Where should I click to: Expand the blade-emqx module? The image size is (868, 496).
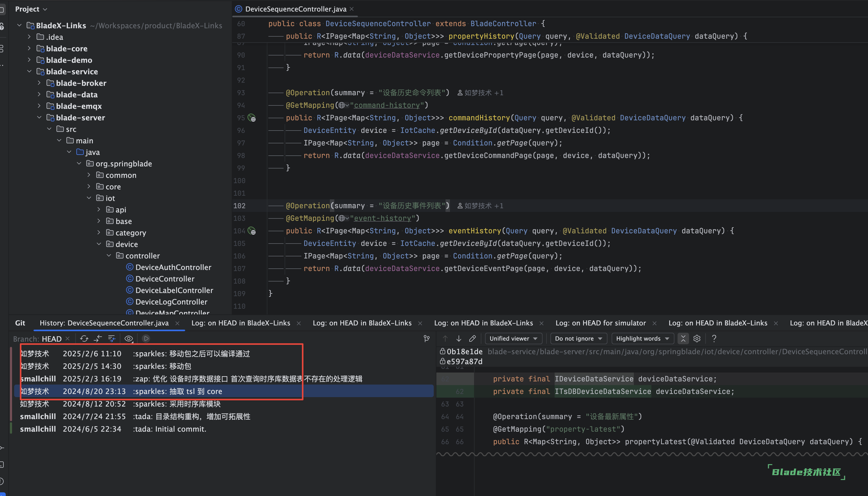point(39,106)
